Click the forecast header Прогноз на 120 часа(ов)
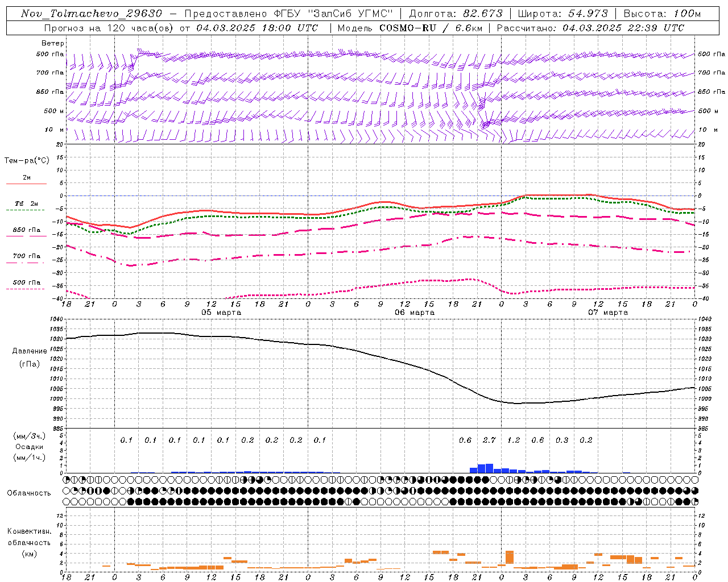Viewport: 728px width, 582px height. click(109, 28)
